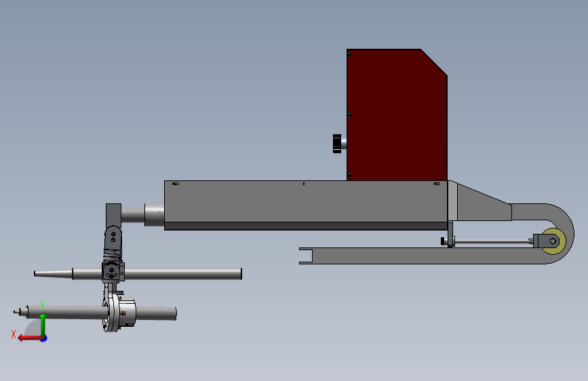The image size is (588, 381).
Task: Select the upper tapered gray shaft
Action: (138, 273)
